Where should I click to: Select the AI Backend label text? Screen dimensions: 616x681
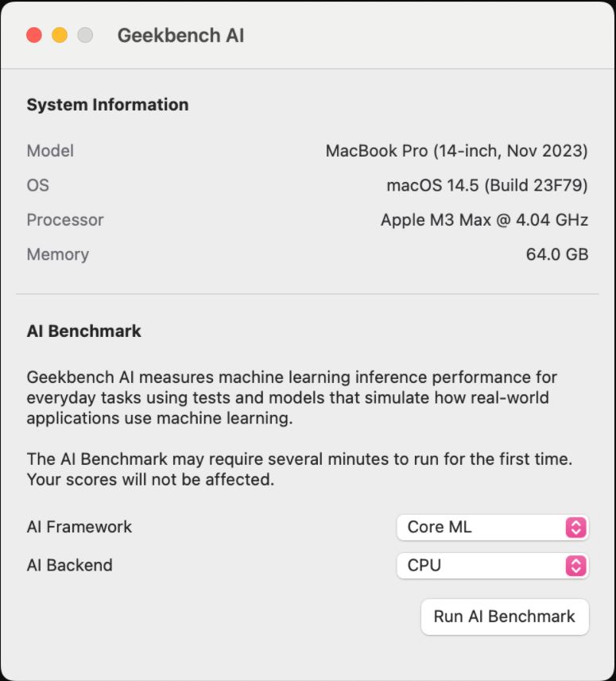[71, 565]
